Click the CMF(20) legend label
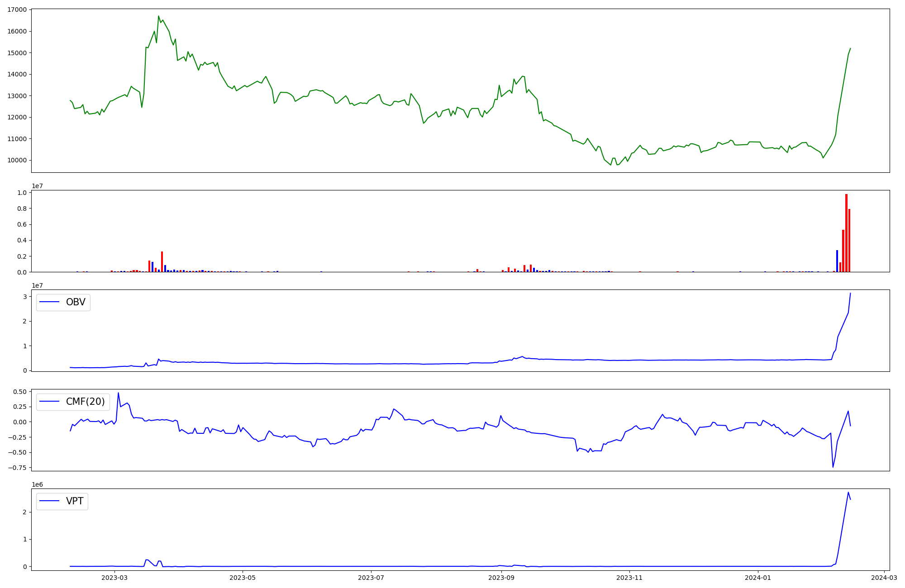The width and height of the screenshot is (905, 588). point(85,402)
